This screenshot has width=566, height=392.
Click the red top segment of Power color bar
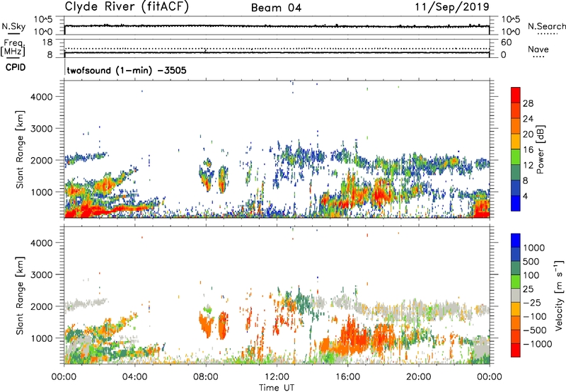[x=516, y=96]
